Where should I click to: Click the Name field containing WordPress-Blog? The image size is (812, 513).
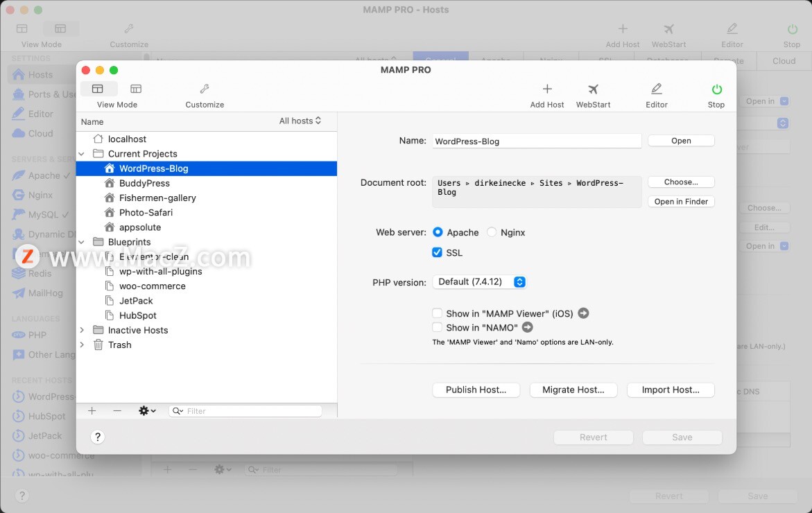pyautogui.click(x=537, y=141)
